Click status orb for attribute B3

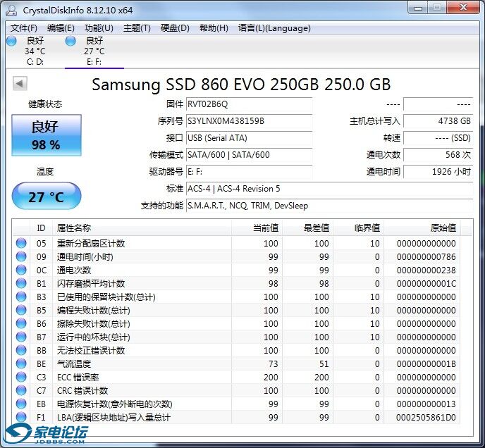click(x=21, y=297)
